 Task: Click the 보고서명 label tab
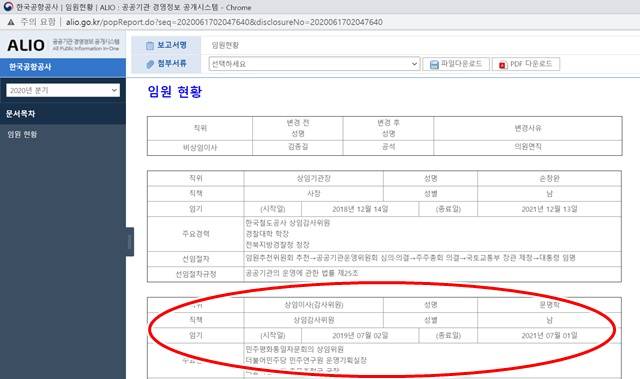166,45
